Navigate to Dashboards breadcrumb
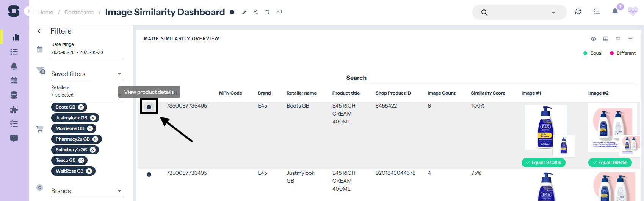 [79, 12]
